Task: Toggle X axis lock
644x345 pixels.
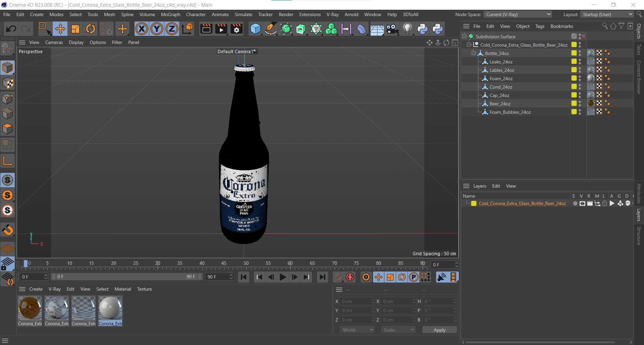Action: (142, 29)
